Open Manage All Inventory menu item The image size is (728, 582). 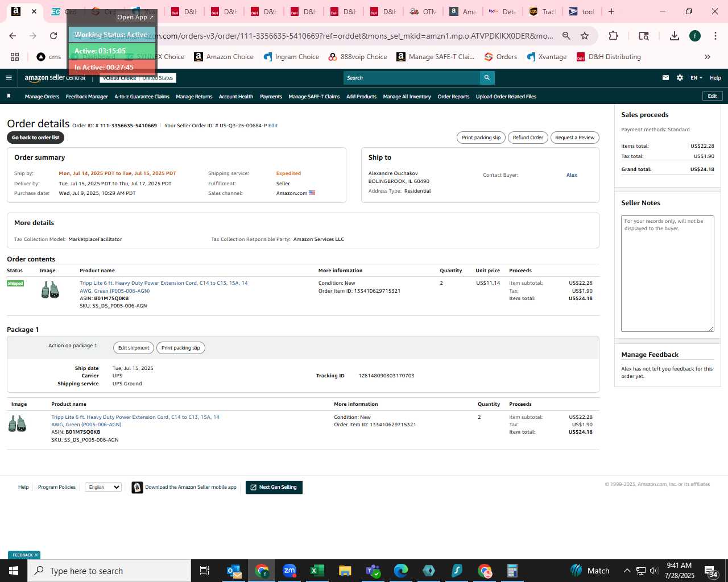(407, 97)
